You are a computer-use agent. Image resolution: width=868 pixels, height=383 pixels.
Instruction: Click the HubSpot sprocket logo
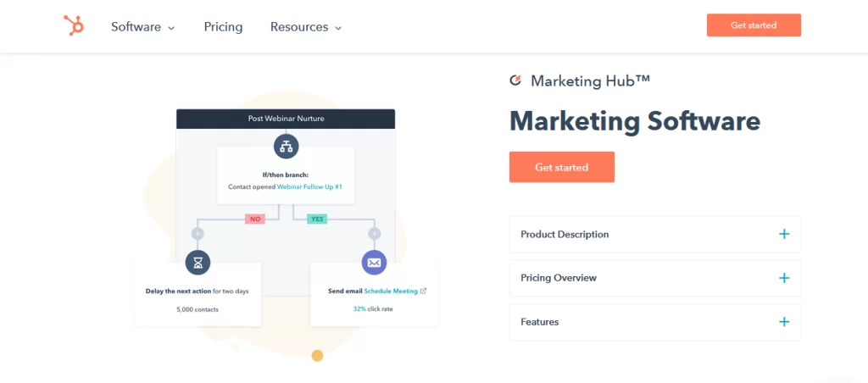[73, 25]
